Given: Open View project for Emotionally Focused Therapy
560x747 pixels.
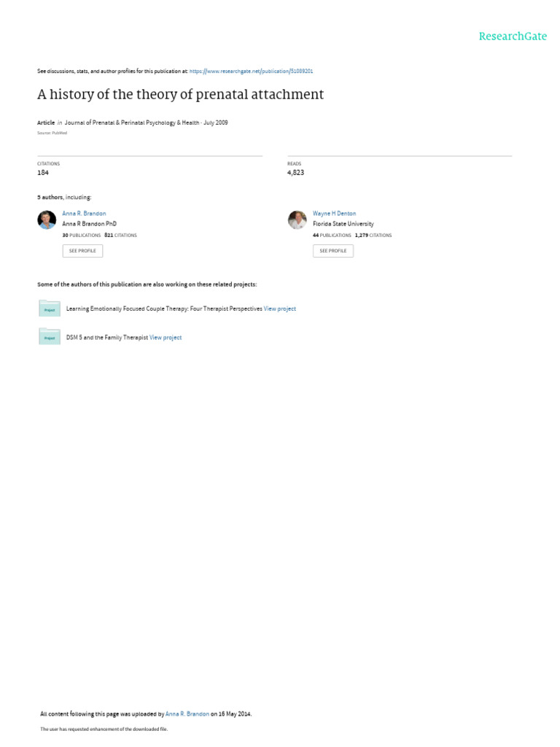Looking at the screenshot, I should [280, 309].
